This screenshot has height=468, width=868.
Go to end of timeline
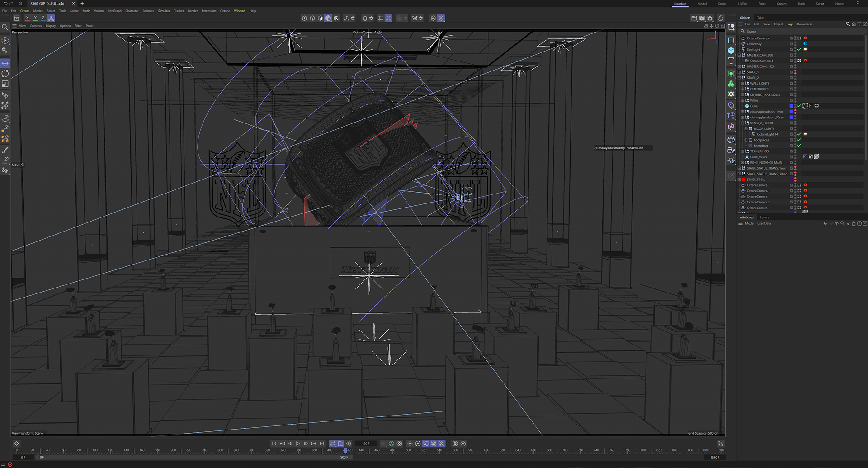click(x=322, y=444)
